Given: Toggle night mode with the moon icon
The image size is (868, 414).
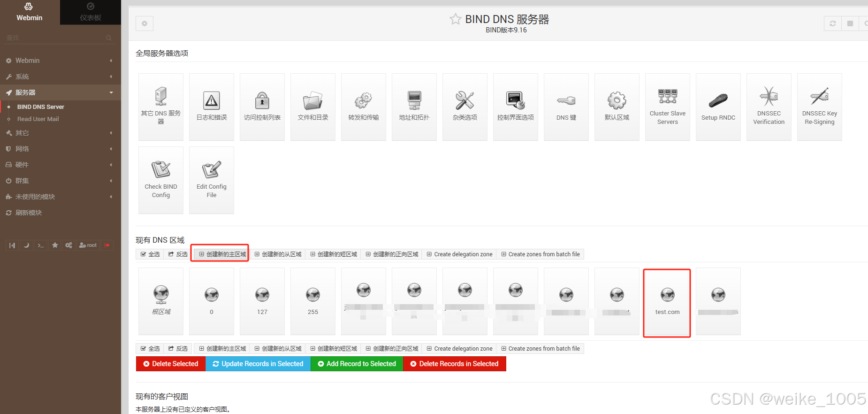Looking at the screenshot, I should tap(26, 245).
